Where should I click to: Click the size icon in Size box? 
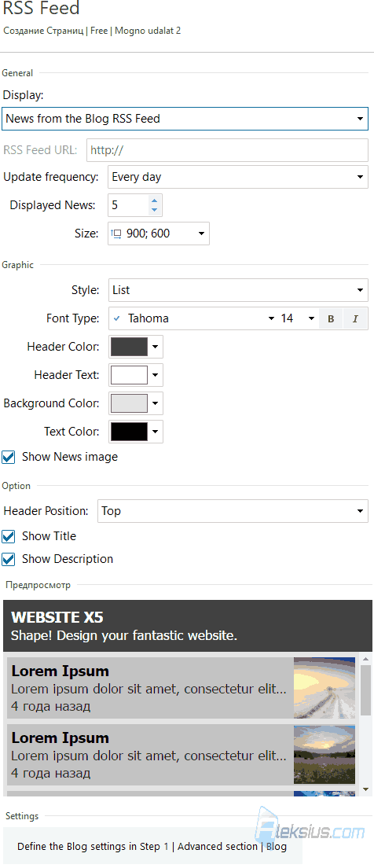click(116, 234)
